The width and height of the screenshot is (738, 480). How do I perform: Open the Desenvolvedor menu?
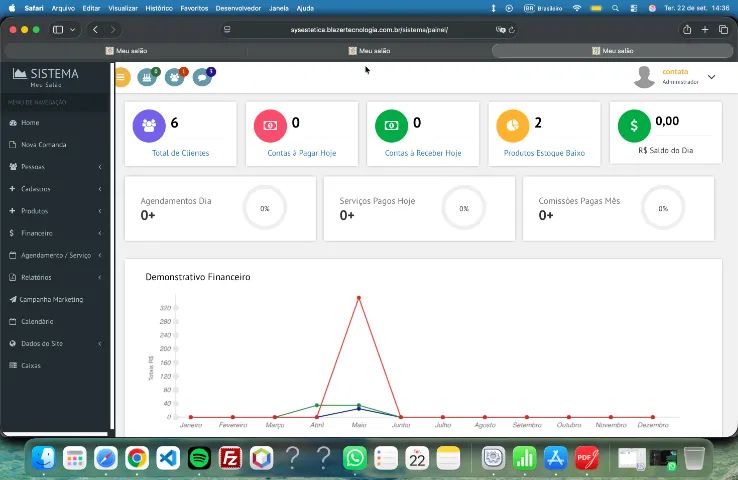coord(238,8)
